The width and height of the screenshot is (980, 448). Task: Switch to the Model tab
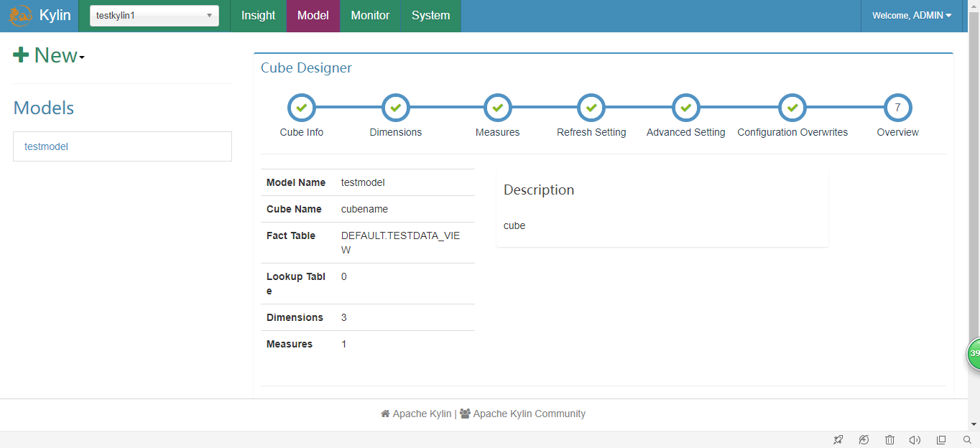point(313,16)
